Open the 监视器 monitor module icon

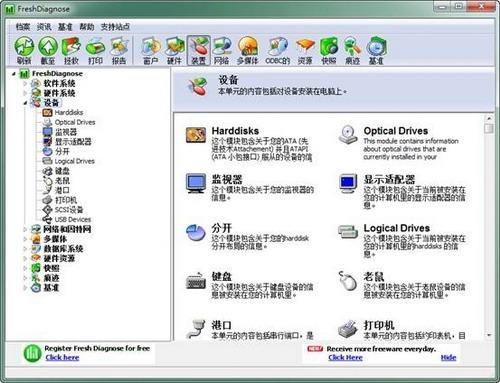point(196,183)
